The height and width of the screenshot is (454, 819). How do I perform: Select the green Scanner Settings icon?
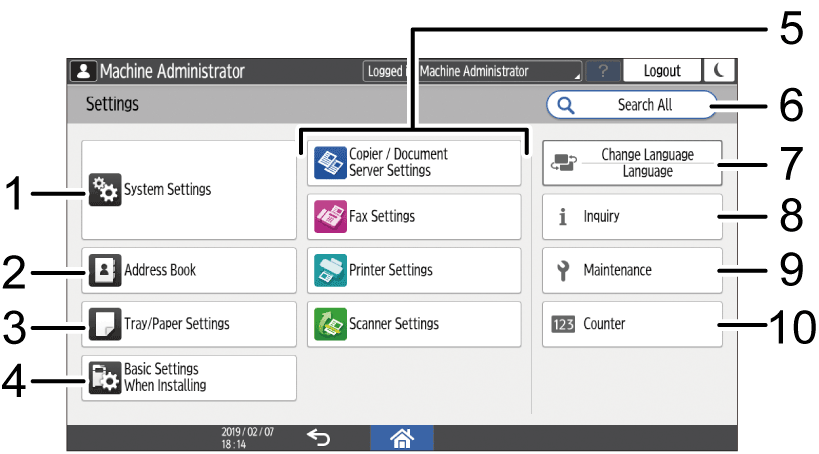click(x=330, y=324)
